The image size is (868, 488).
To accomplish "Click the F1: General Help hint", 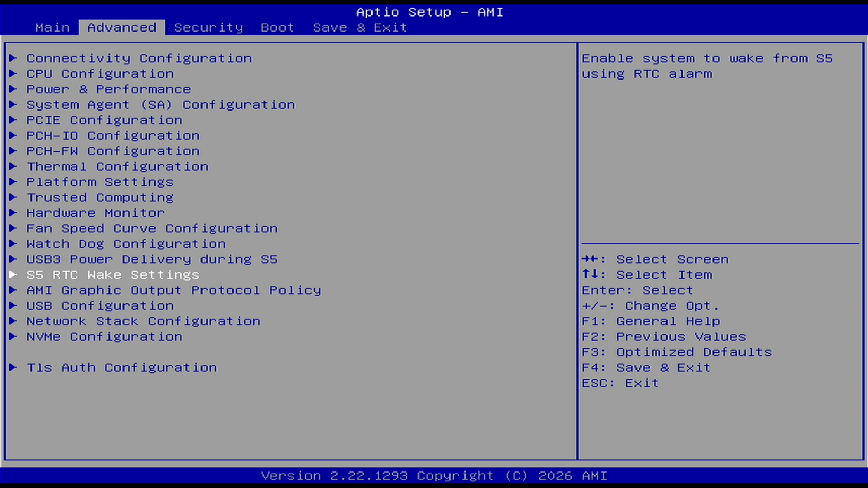I will [x=651, y=321].
